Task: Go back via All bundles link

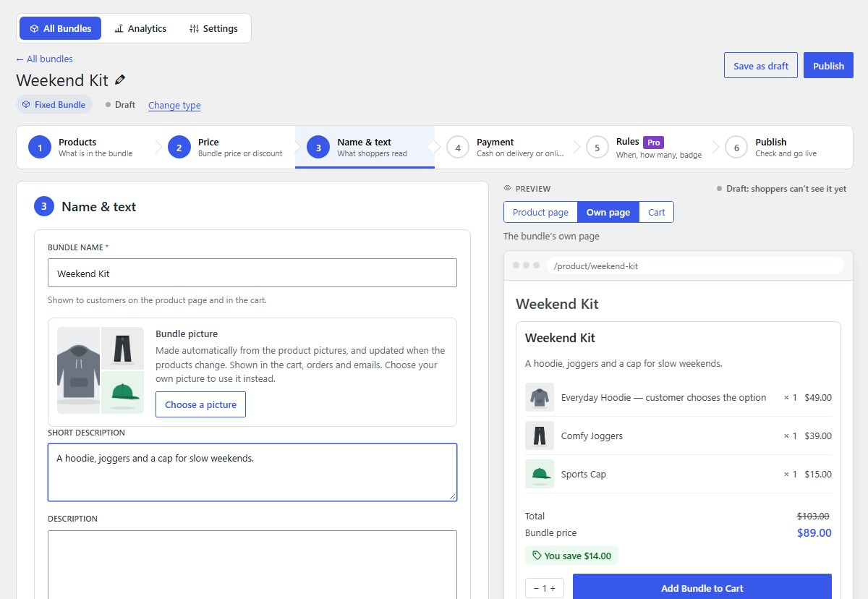Action: point(44,59)
